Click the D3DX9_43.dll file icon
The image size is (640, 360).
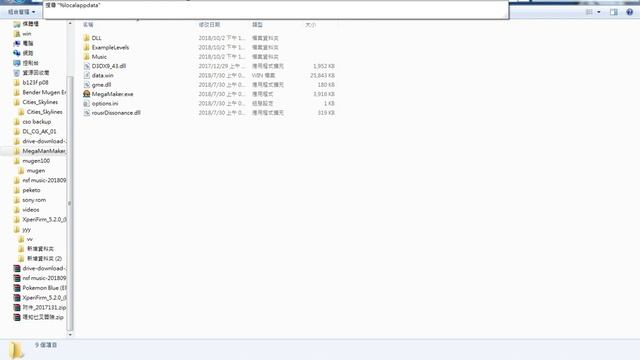point(86,66)
